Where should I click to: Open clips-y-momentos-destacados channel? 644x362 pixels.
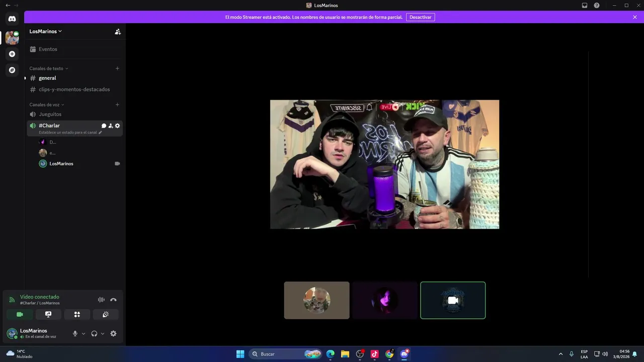[x=74, y=89]
